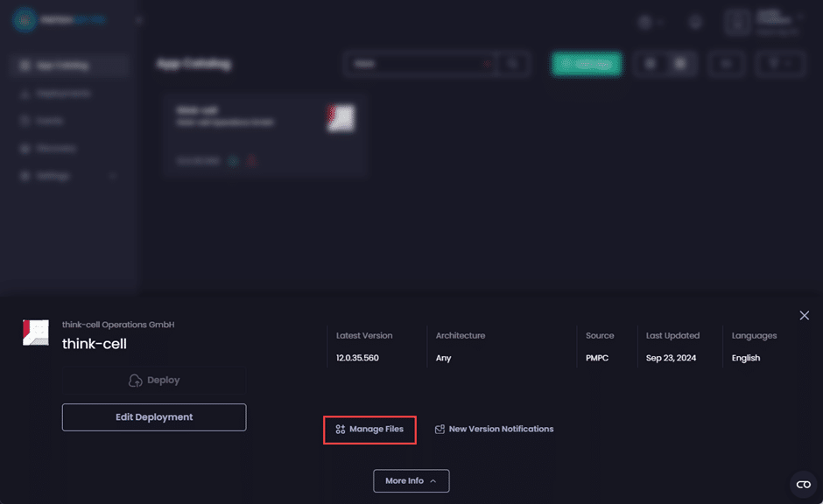This screenshot has height=504, width=823.
Task: Select the think-cell app card thumbnail
Action: (x=341, y=119)
